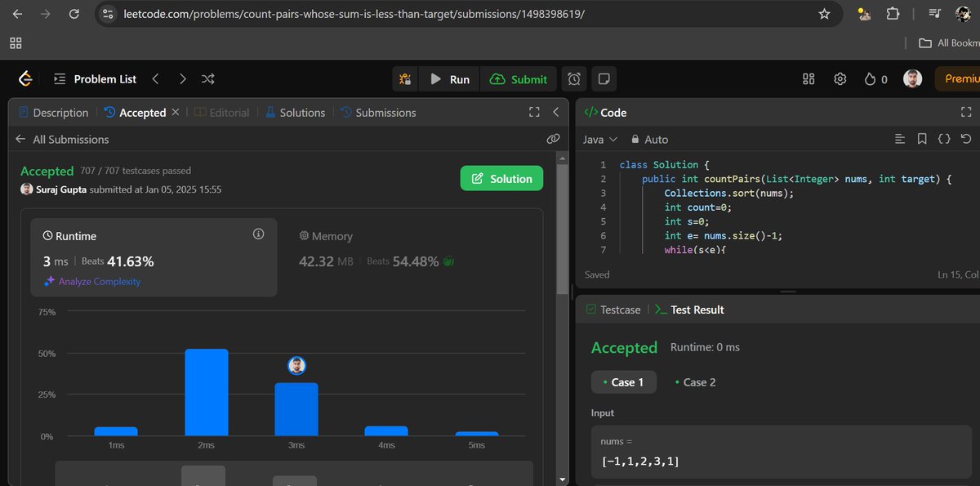This screenshot has height=486, width=980.
Task: Open the streak flame counter
Action: tap(875, 79)
